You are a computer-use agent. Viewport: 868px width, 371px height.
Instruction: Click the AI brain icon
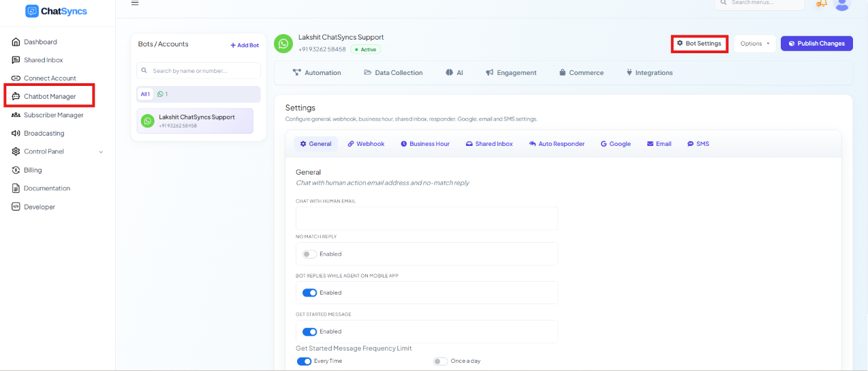click(450, 72)
